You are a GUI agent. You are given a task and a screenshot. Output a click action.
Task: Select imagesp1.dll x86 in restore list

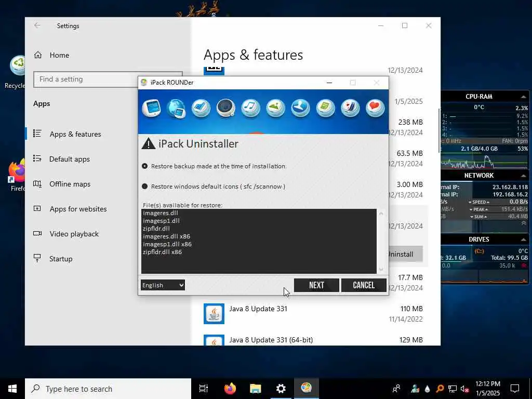(x=167, y=244)
